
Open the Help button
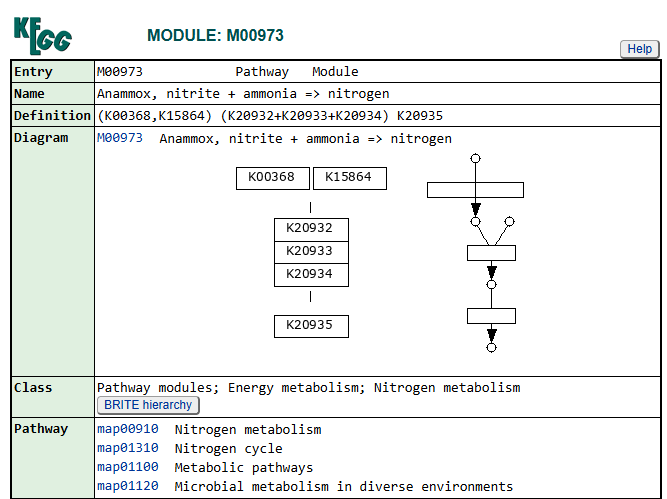639,49
